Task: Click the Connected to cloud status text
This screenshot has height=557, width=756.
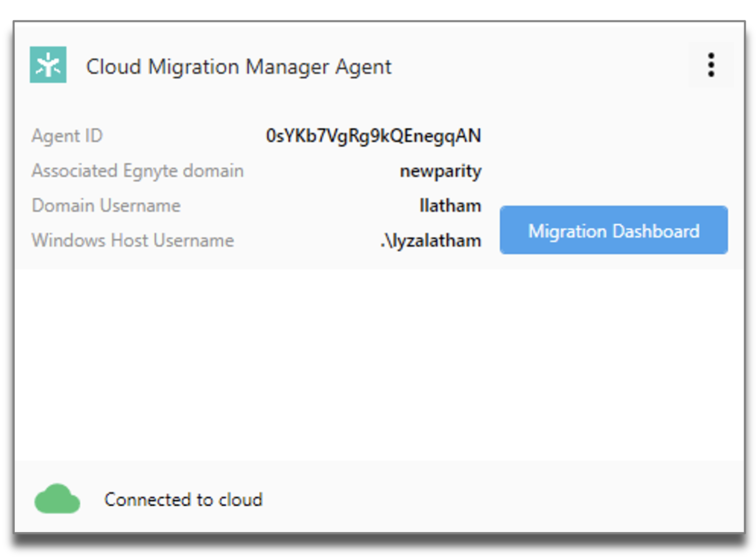Action: coord(184,500)
